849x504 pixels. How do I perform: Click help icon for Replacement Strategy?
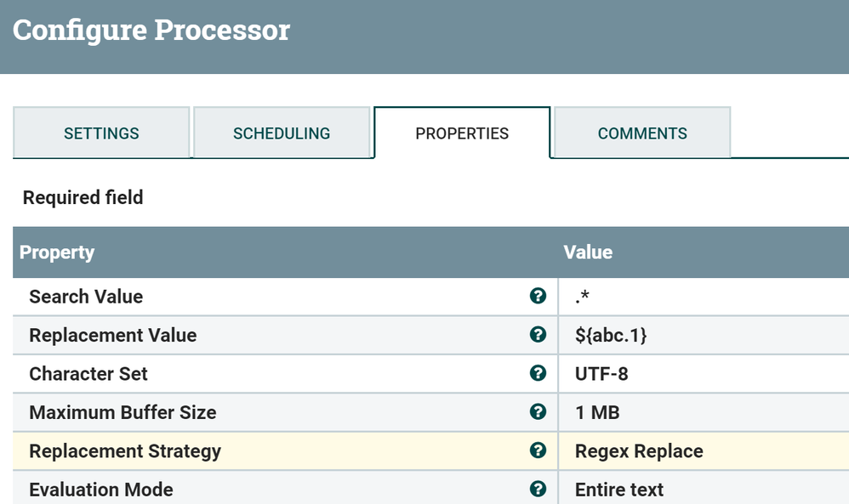[x=538, y=450]
